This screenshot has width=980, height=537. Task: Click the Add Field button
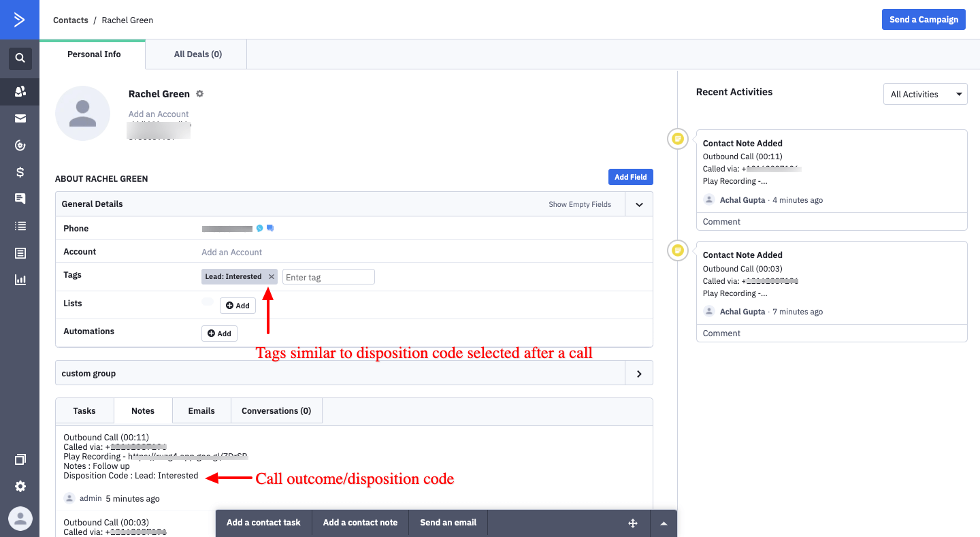[x=631, y=177]
